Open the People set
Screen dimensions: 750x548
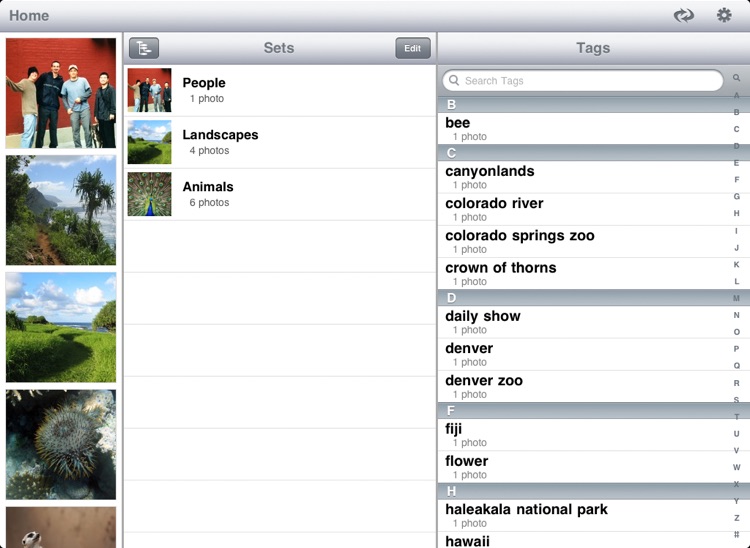280,90
